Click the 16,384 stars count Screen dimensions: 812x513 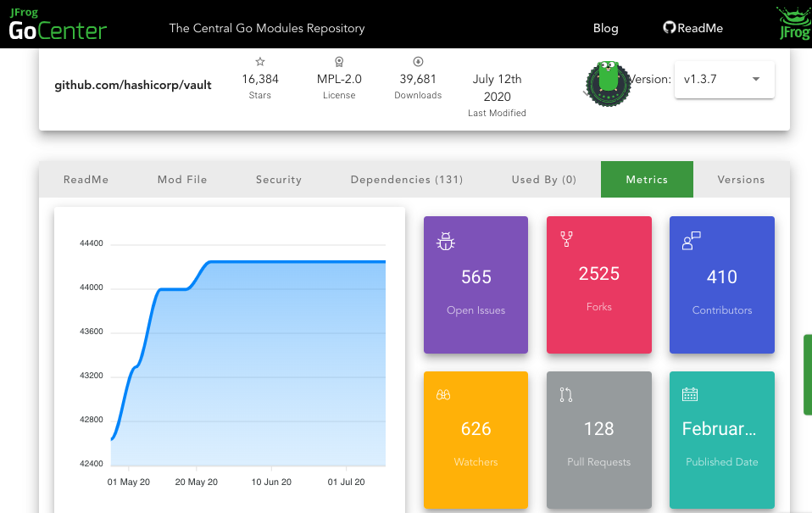click(260, 80)
